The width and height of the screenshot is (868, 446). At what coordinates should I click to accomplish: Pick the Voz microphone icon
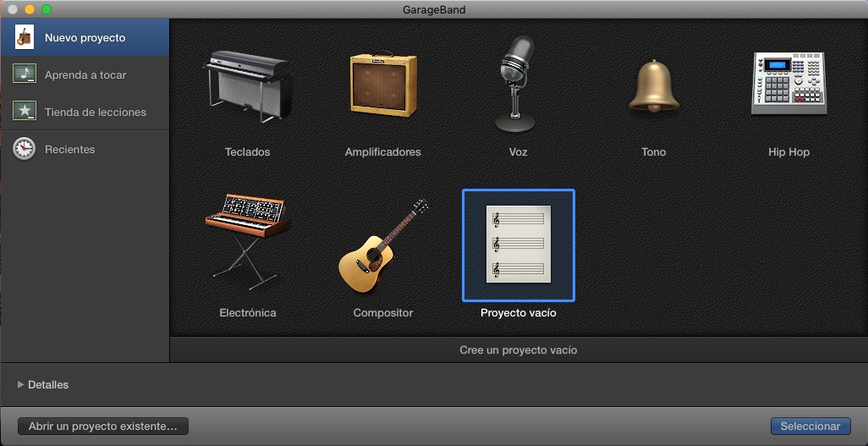point(516,85)
